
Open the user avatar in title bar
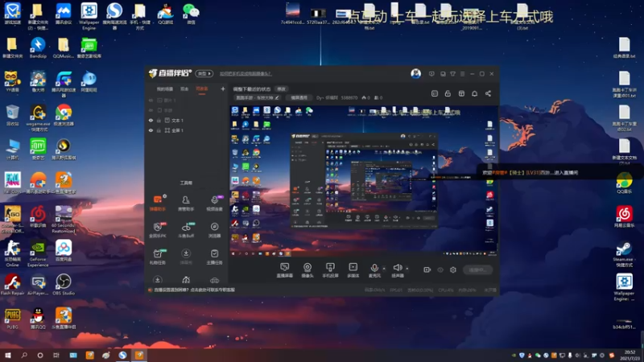point(415,73)
